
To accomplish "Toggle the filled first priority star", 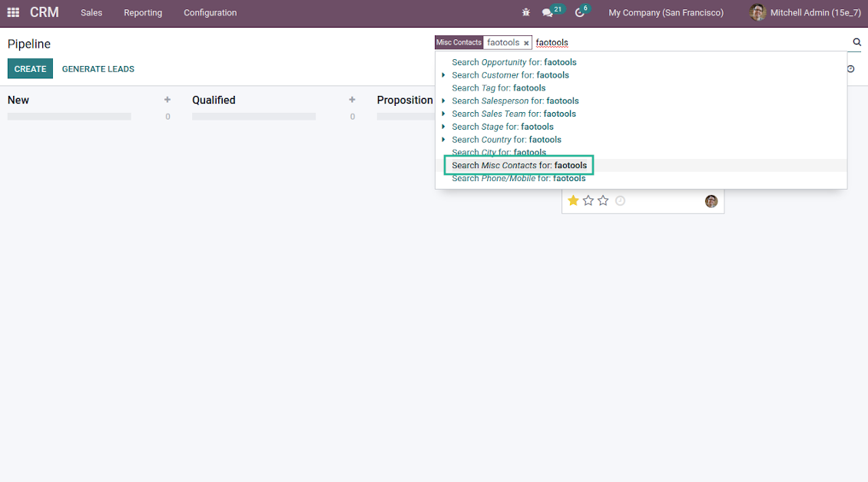I will (573, 201).
